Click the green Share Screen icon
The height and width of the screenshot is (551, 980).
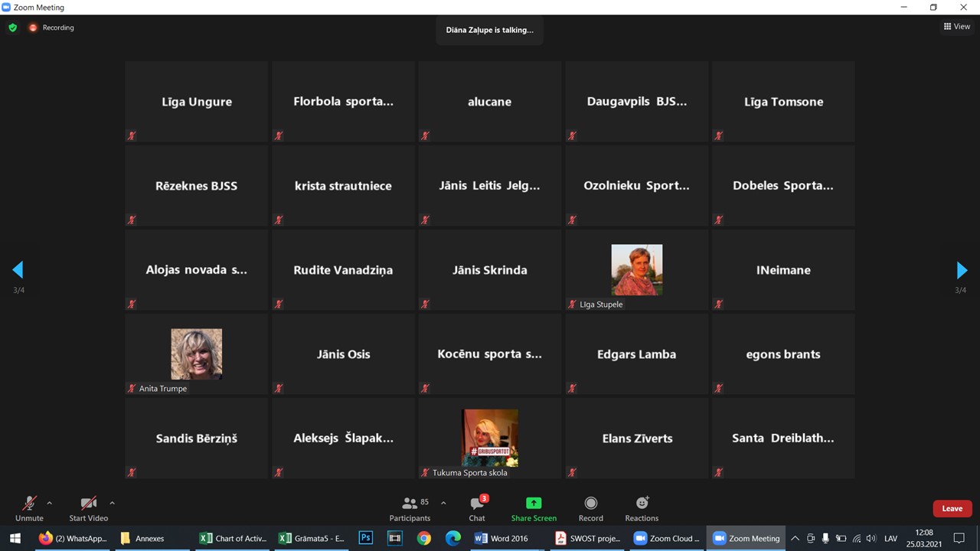click(x=534, y=504)
